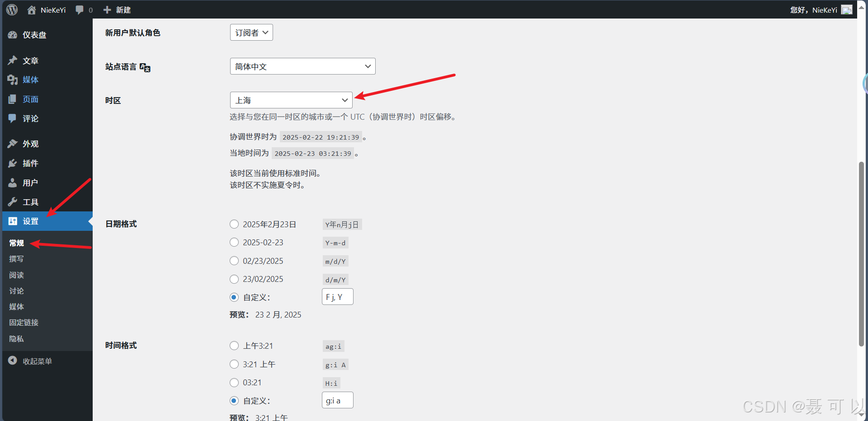Click the WordPress logo in admin bar
This screenshot has width=868, height=421.
(x=12, y=9)
